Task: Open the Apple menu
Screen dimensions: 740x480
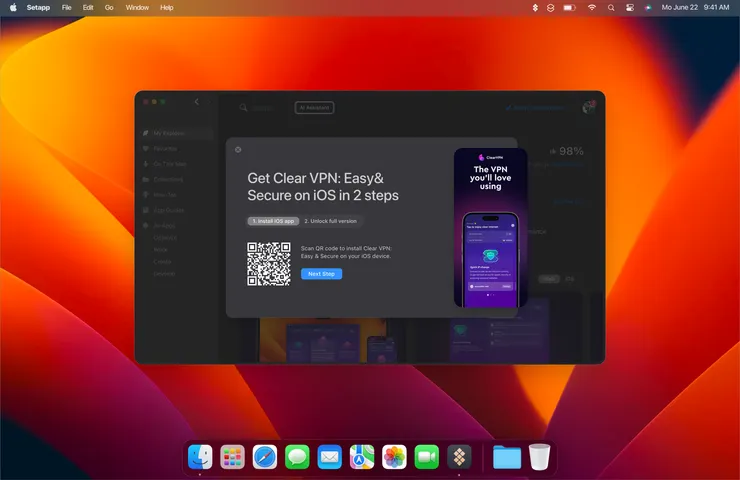Action: click(13, 8)
